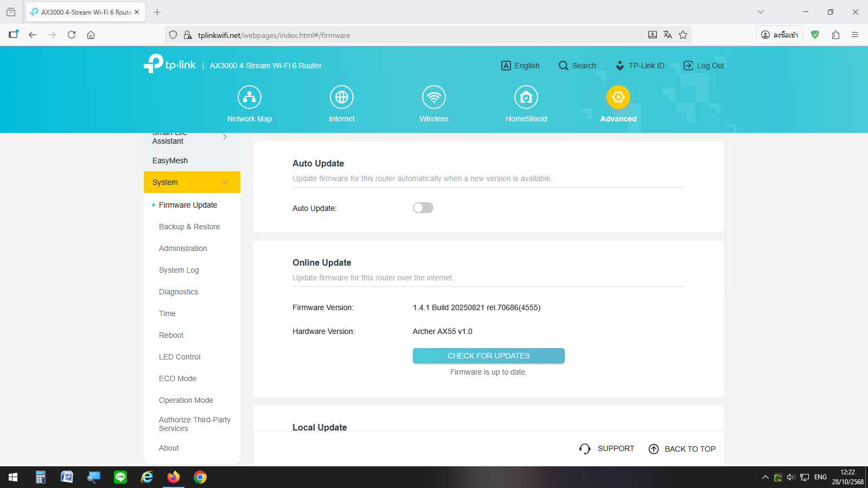Expand the Smart Life Assistant chevron

click(225, 137)
